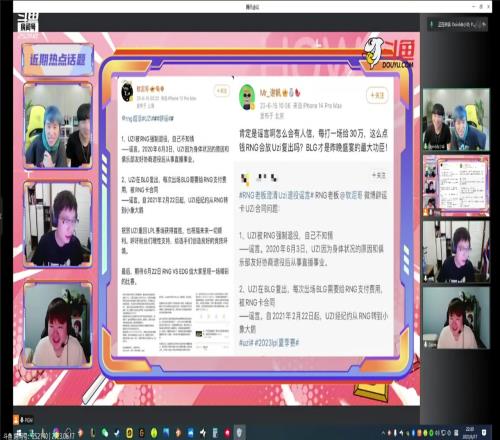Select the two-men participant video thumbnail
Viewport: 500px width, 440px height.
(456, 120)
